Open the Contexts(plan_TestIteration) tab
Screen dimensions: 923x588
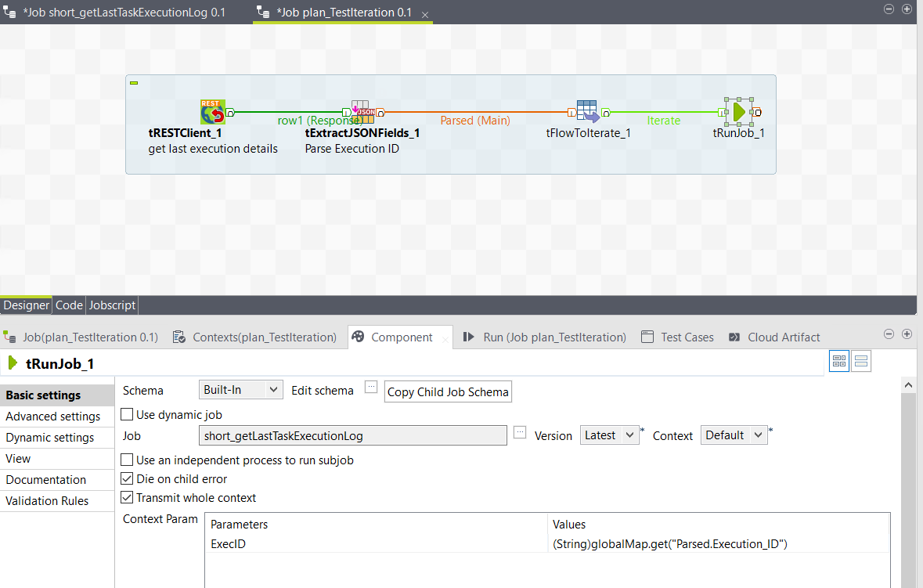pyautogui.click(x=255, y=337)
